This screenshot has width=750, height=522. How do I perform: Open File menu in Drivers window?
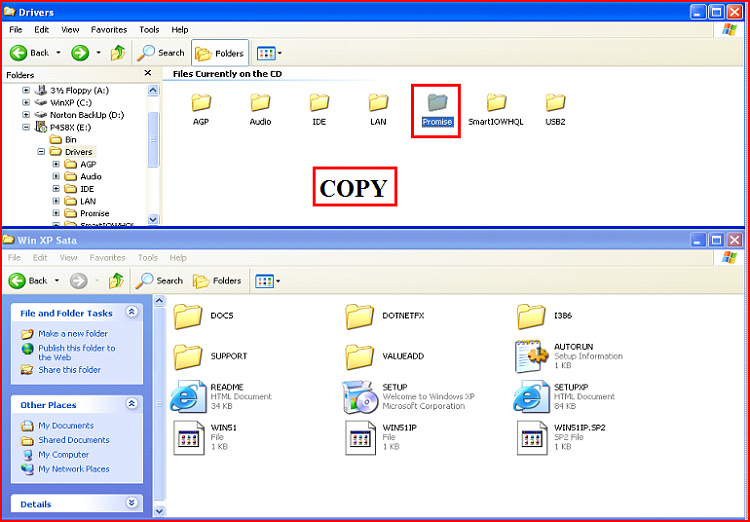click(x=16, y=30)
